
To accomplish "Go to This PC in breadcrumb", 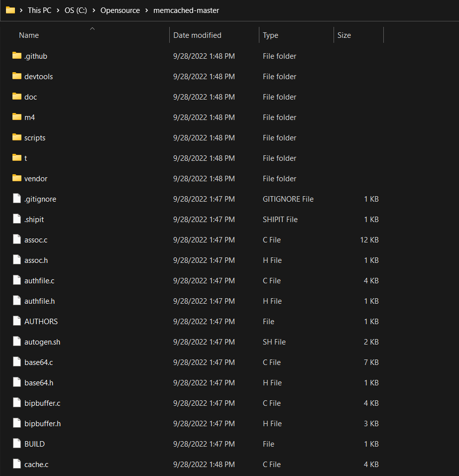I will pos(39,10).
